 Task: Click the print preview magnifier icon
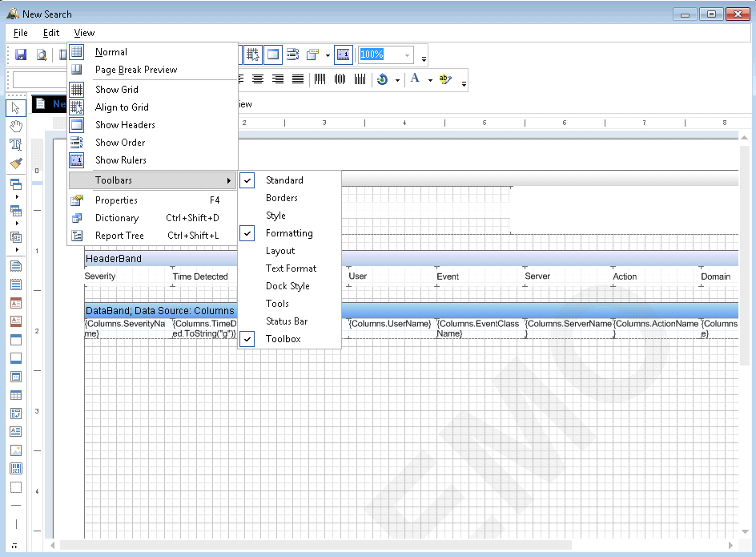42,54
